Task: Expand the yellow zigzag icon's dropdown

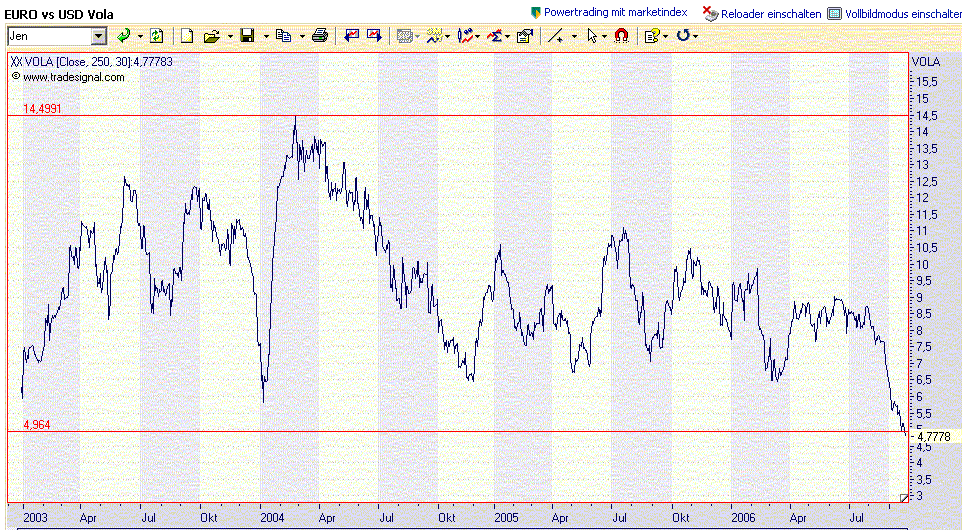Action: [x=448, y=37]
